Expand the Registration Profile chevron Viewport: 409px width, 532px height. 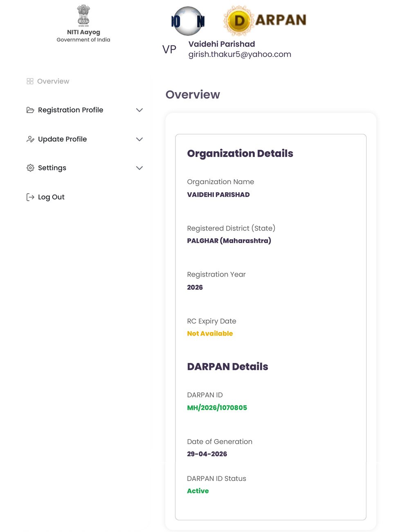(x=139, y=110)
